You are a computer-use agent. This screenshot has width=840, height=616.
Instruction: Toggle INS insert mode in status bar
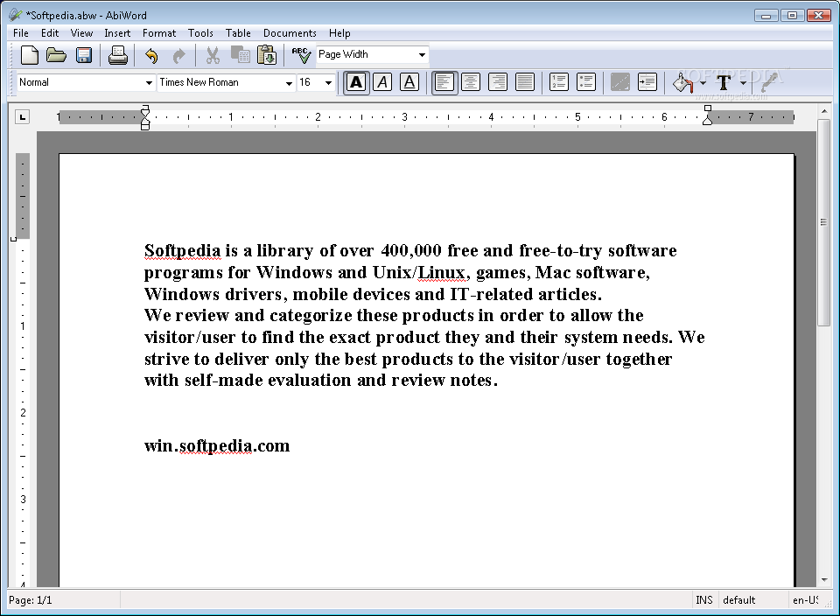point(703,600)
